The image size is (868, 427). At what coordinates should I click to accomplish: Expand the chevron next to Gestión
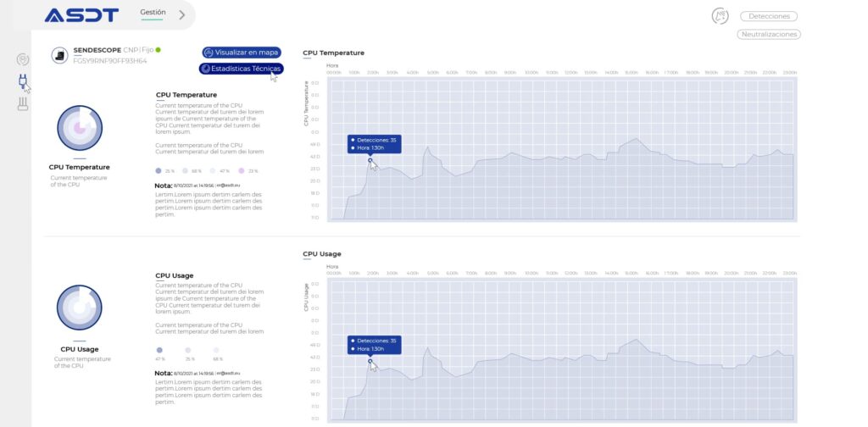pos(182,14)
